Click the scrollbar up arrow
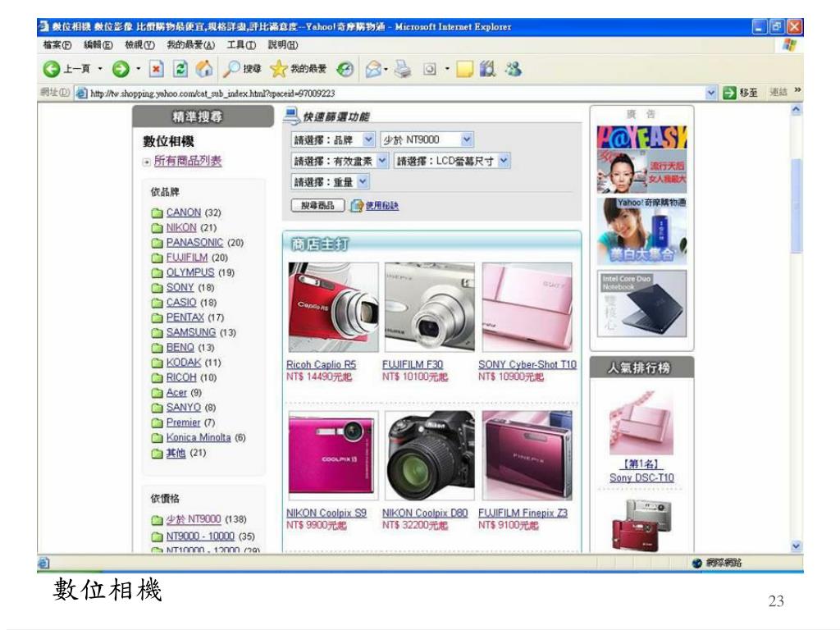The height and width of the screenshot is (630, 840). (796, 110)
